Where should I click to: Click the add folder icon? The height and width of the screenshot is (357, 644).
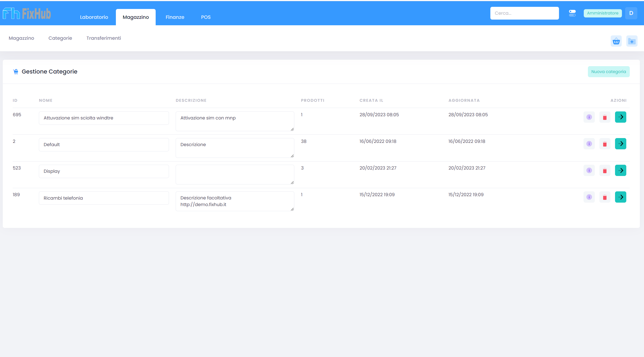632,41
